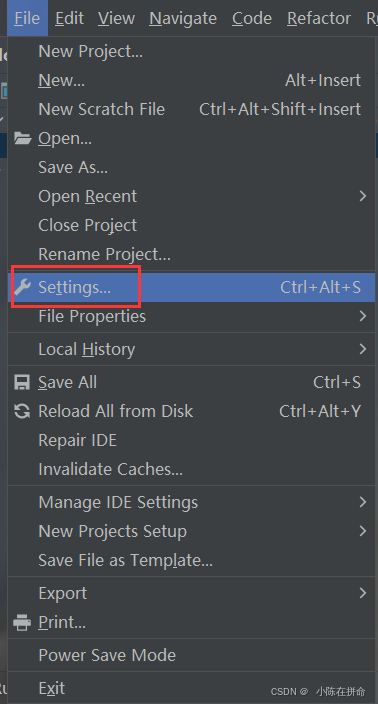Click the floppy disk Save All icon
378x704 pixels.
tap(22, 382)
